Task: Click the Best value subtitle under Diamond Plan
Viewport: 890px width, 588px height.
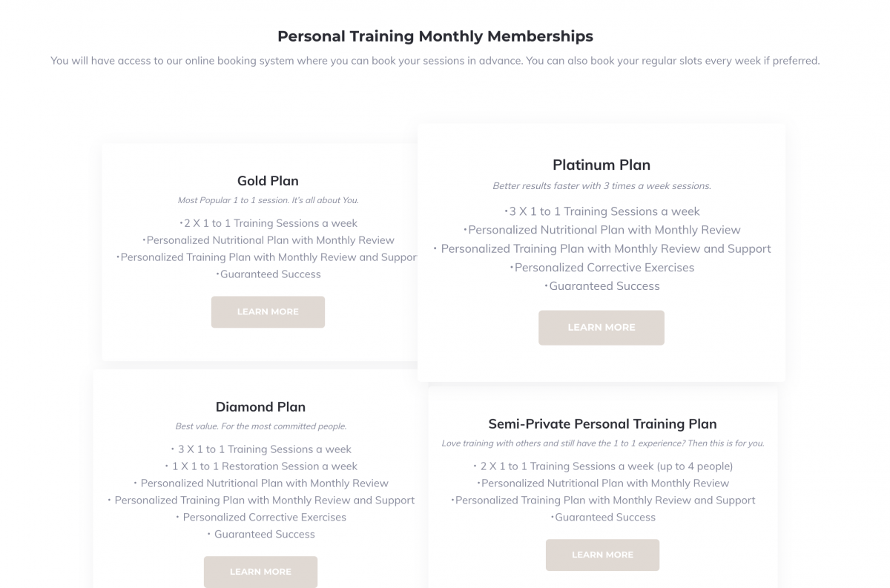Action: [261, 426]
